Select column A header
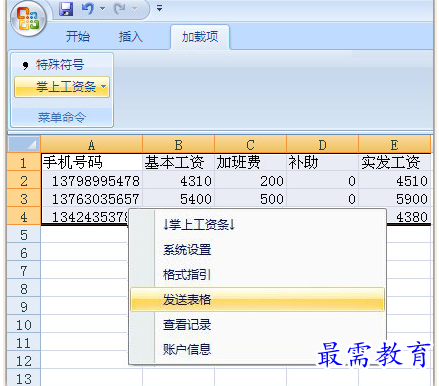Viewport: 439px width, 386px height. pos(92,145)
